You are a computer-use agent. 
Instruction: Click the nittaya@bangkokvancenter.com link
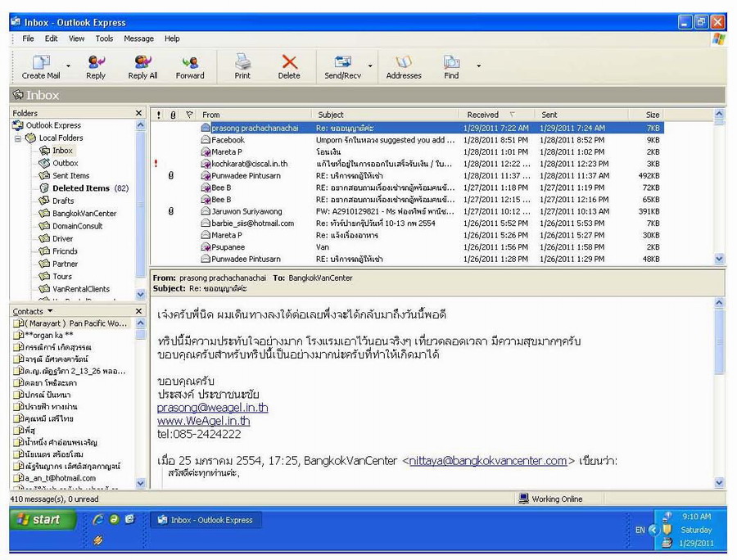click(x=488, y=461)
